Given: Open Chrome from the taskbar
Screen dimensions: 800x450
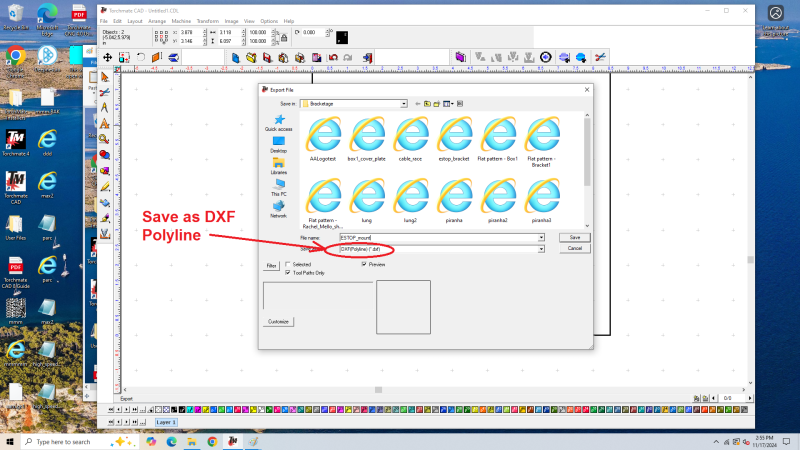Looking at the screenshot, I should pos(212,441).
